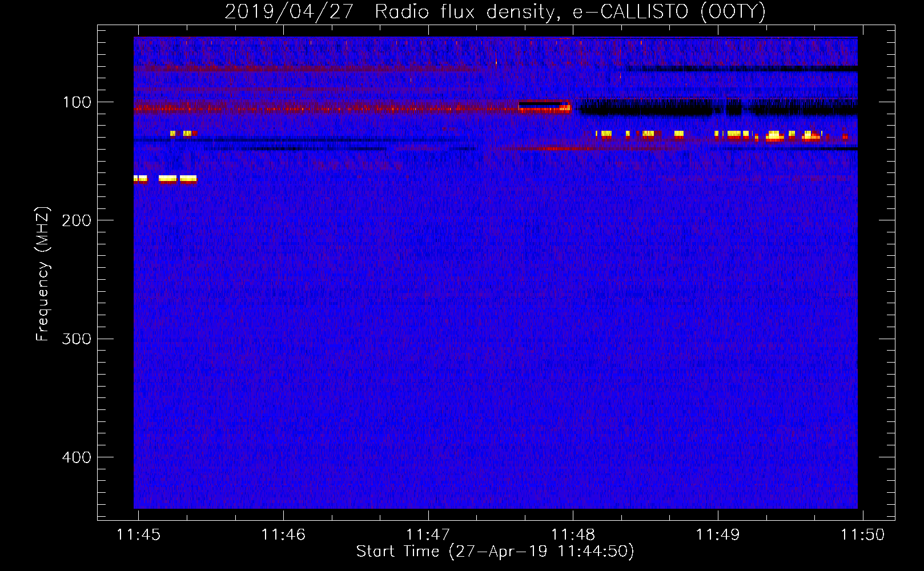Select the 11:46 time tick label
This screenshot has width=924, height=571.
tap(283, 534)
